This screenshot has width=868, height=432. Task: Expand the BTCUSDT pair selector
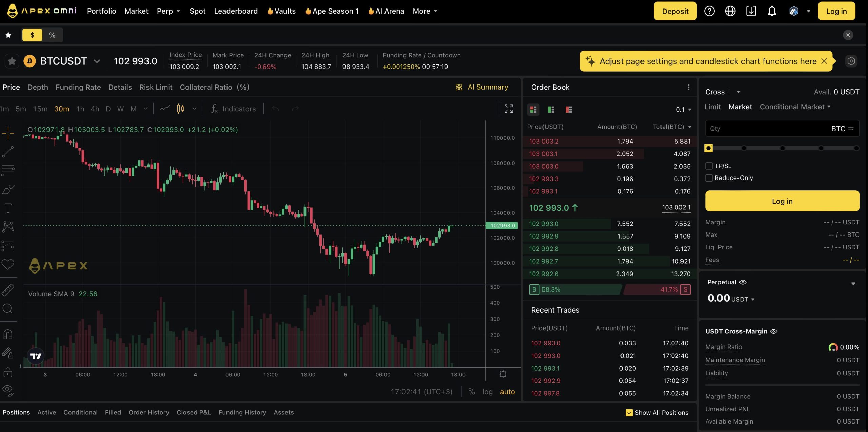[x=97, y=61]
